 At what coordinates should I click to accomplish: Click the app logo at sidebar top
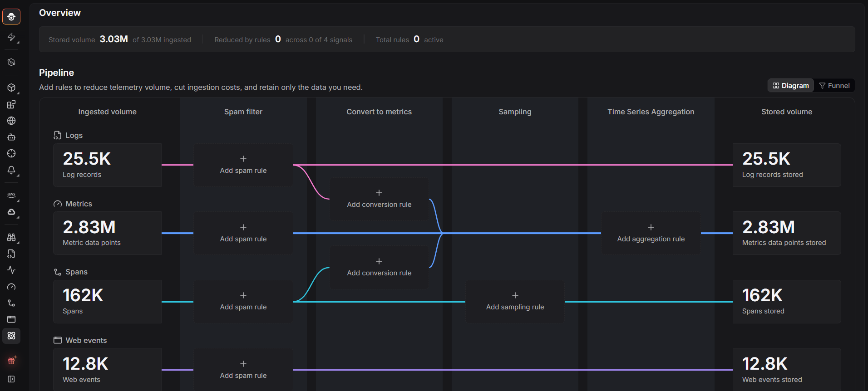point(11,17)
